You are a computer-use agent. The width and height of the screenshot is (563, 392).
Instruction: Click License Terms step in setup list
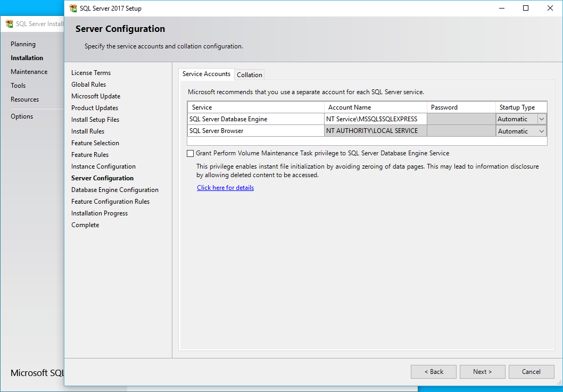91,73
